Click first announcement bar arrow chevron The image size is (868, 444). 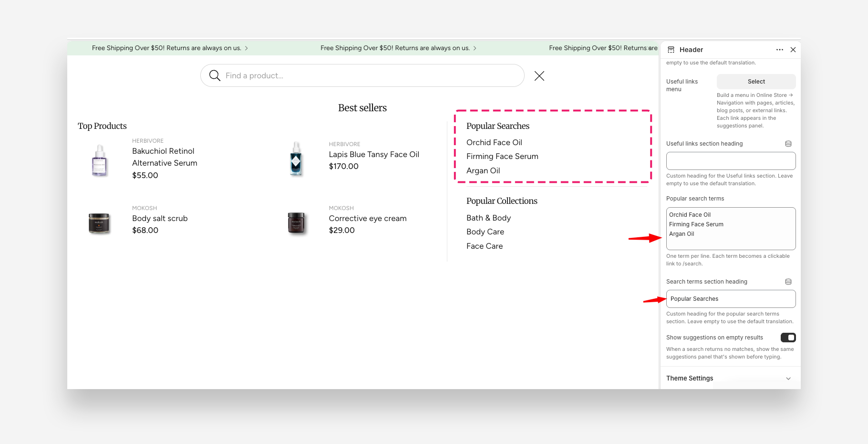(246, 48)
